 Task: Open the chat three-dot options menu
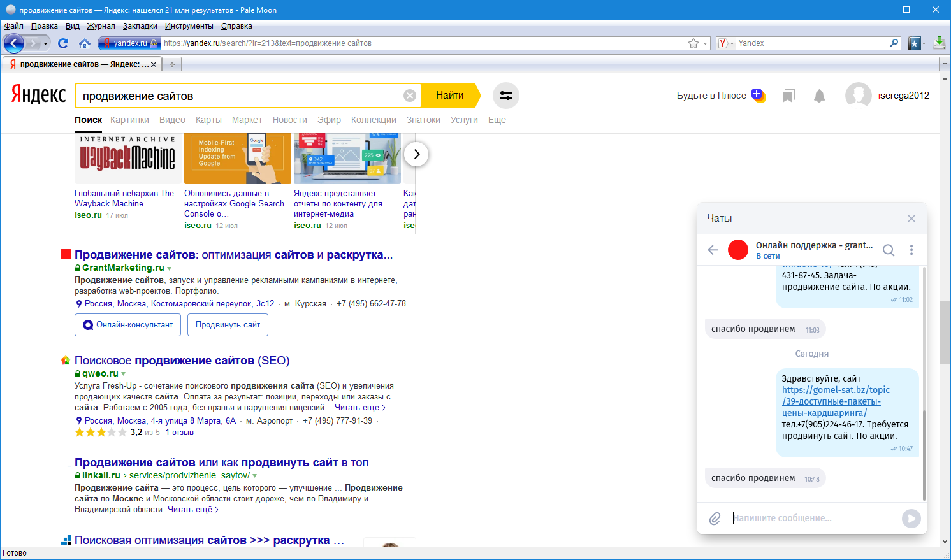point(911,250)
